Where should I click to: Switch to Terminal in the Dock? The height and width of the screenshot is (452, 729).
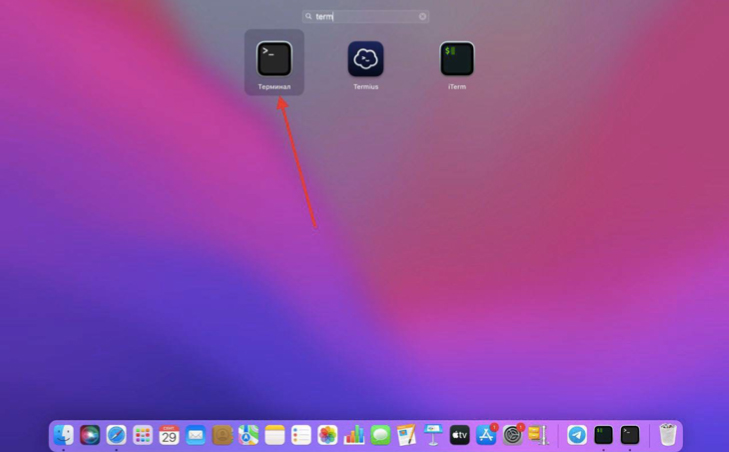click(630, 435)
